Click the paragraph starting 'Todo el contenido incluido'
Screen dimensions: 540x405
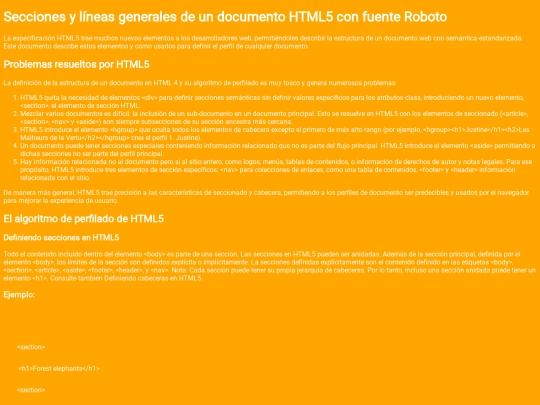[x=270, y=266]
